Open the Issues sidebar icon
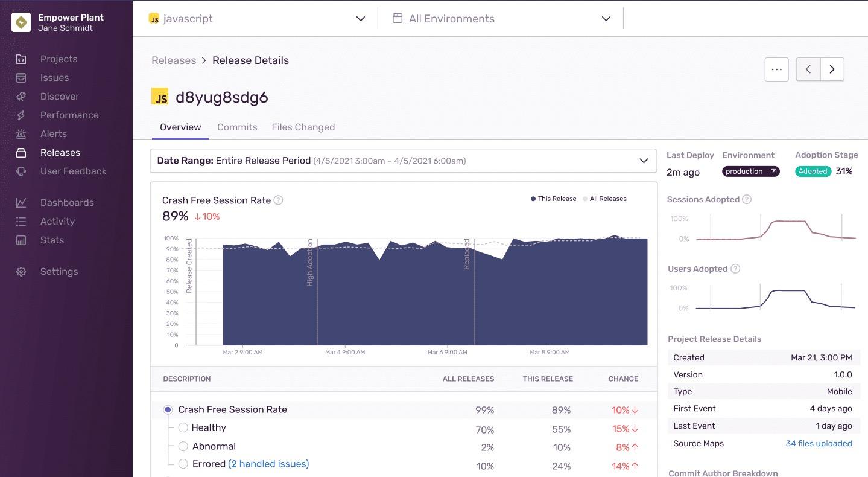 (x=21, y=78)
